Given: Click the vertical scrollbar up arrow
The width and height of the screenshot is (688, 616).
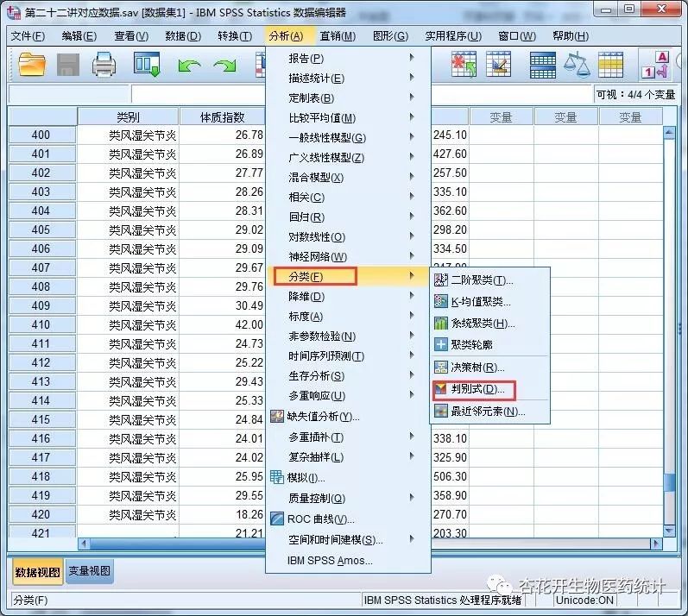Looking at the screenshot, I should coord(669,131).
